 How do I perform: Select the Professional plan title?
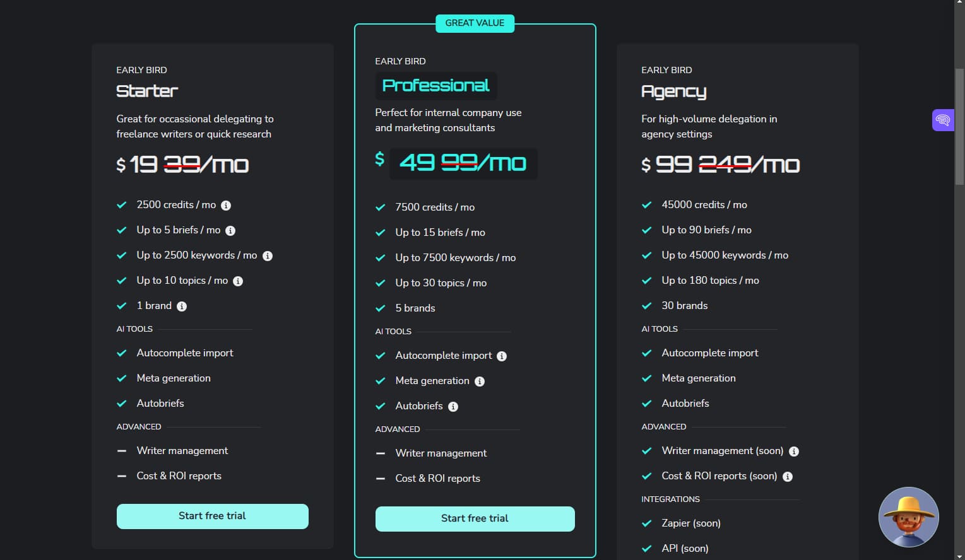tap(435, 86)
